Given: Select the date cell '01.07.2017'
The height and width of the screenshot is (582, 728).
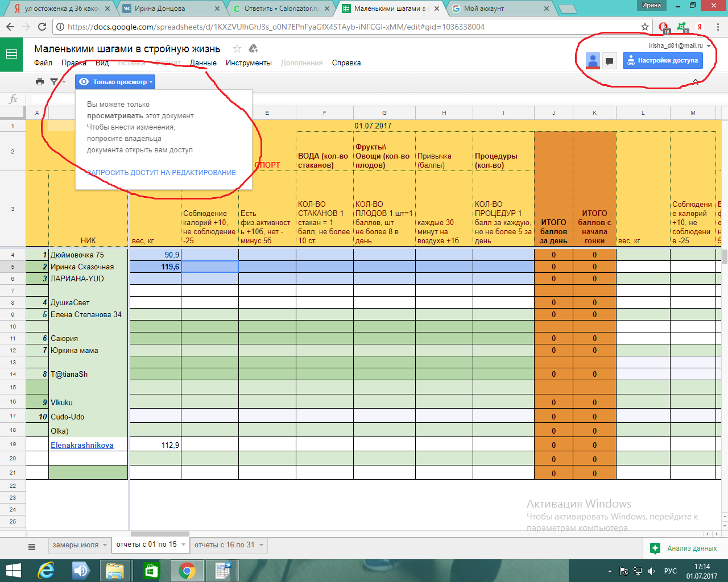Looking at the screenshot, I should (373, 126).
